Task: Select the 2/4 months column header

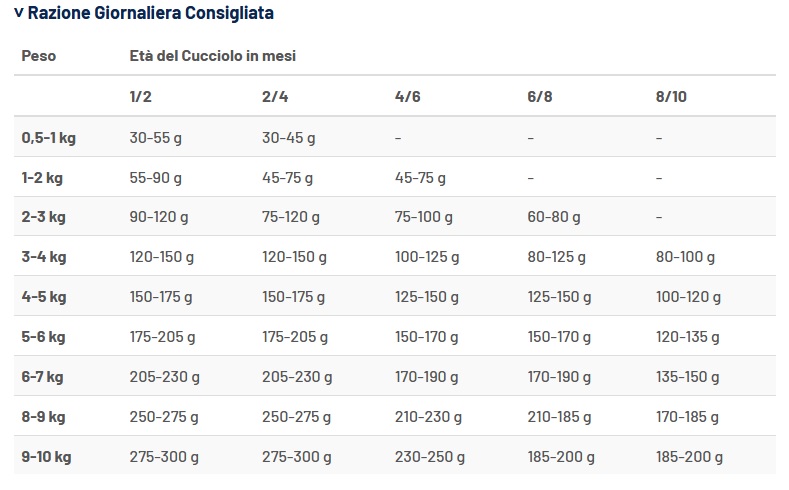Action: tap(274, 97)
